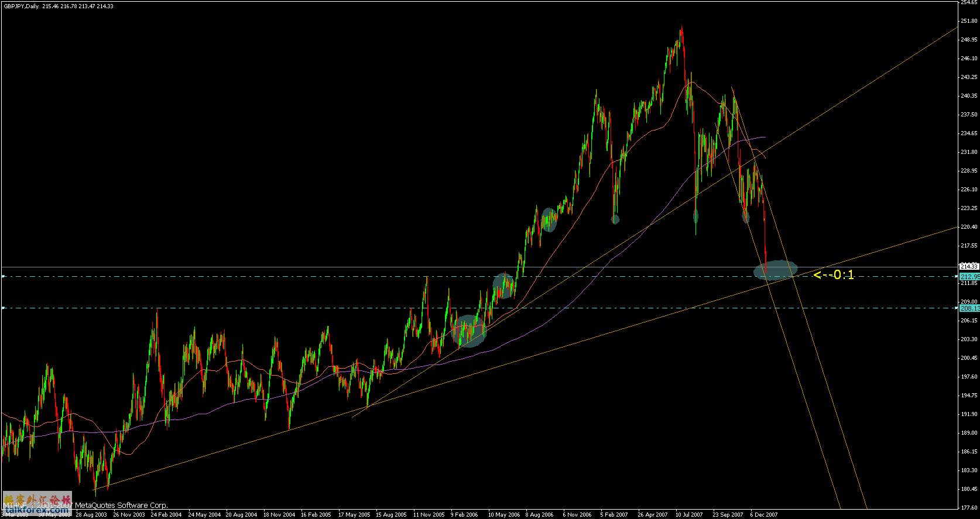The image size is (980, 519).
Task: Click the 212.95 horizontal line price tag
Action: [x=969, y=276]
